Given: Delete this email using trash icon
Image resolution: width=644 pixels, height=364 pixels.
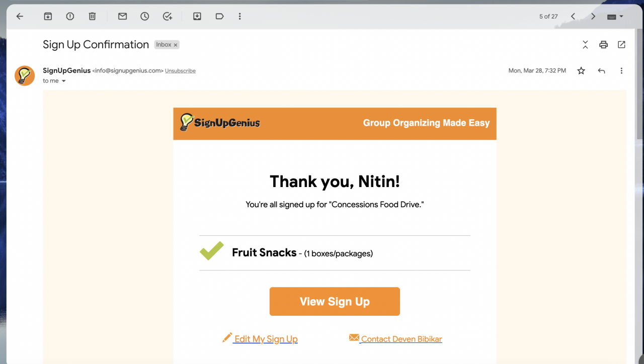Looking at the screenshot, I should pos(92,17).
